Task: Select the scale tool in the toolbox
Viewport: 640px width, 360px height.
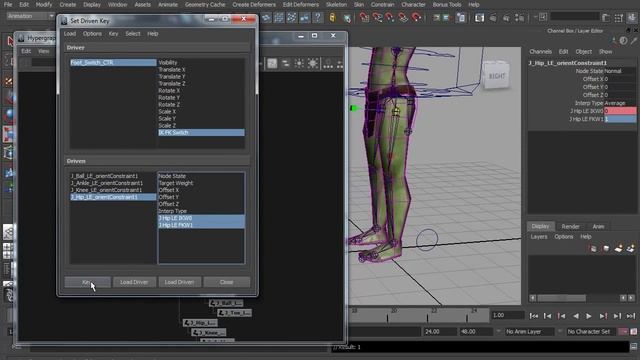Action: click(x=9, y=134)
